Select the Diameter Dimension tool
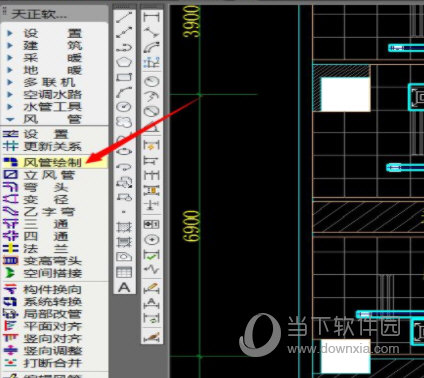Viewport: 424px width, 378px height. pyautogui.click(x=152, y=111)
